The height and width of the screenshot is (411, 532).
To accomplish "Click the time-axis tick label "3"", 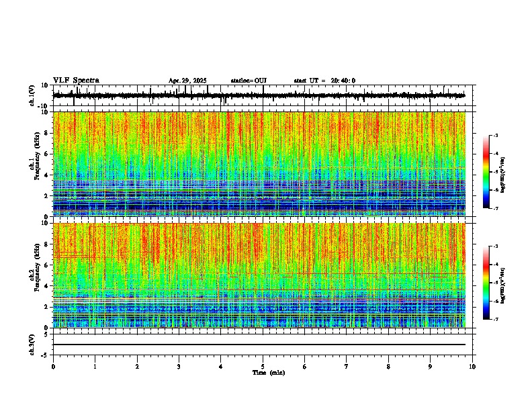I will (179, 367).
